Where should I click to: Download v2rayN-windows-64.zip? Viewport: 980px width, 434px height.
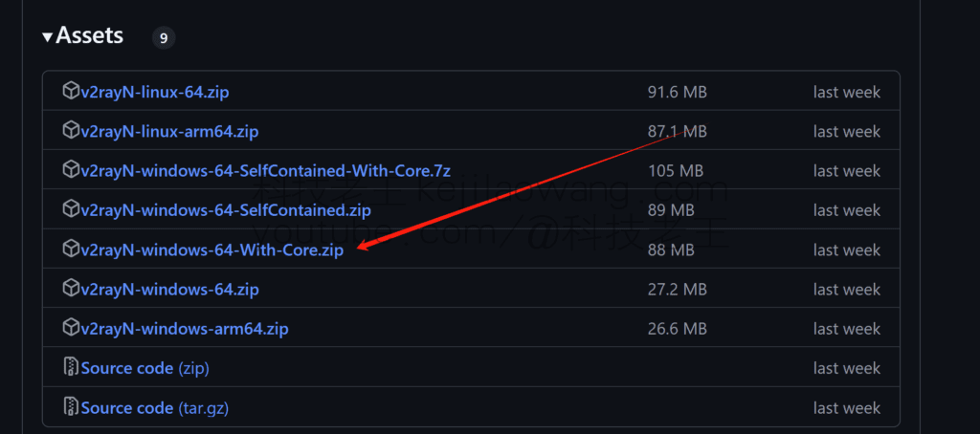[170, 290]
